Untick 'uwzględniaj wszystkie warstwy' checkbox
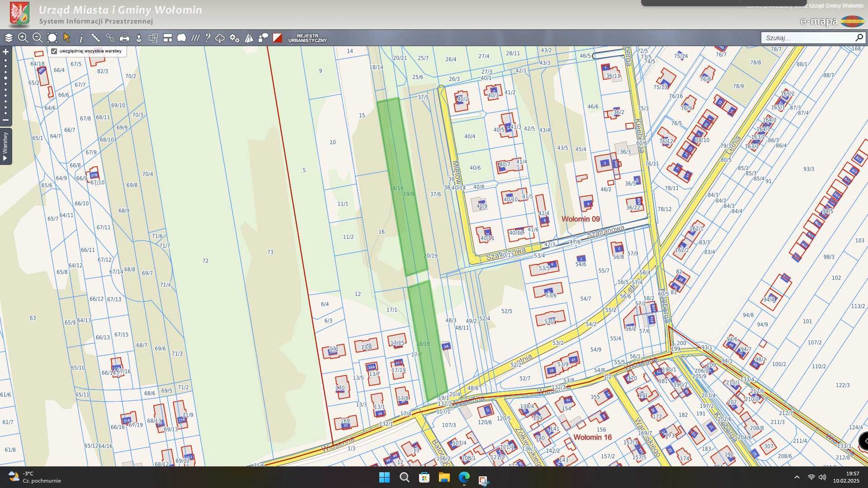This screenshot has width=868, height=488. coord(54,51)
